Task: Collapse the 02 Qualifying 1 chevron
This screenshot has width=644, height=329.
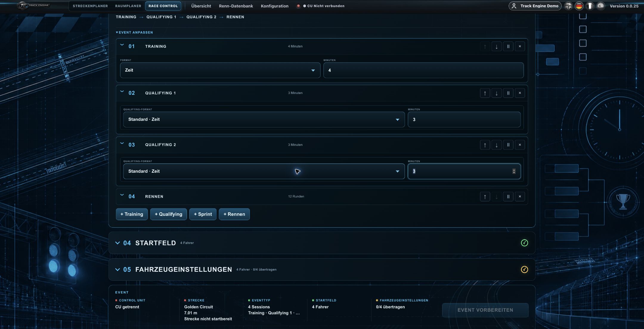Action: coord(122,92)
